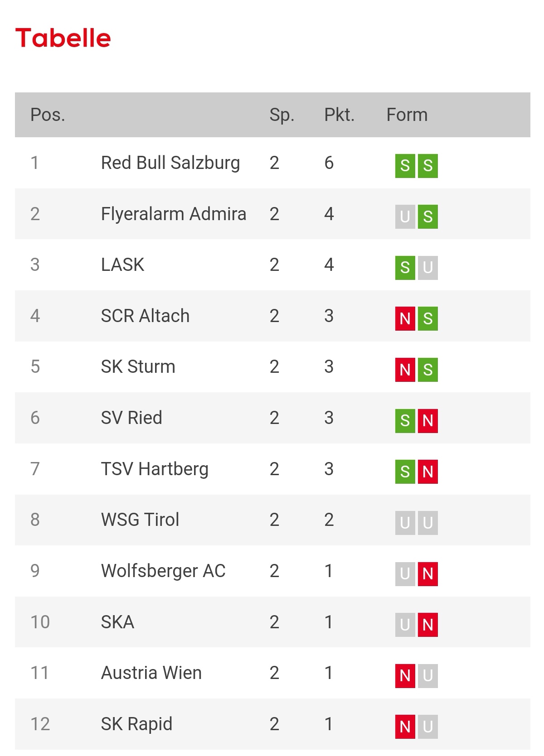The image size is (544, 756).
Task: Click Austria Wien's red N form badge
Action: click(x=405, y=676)
